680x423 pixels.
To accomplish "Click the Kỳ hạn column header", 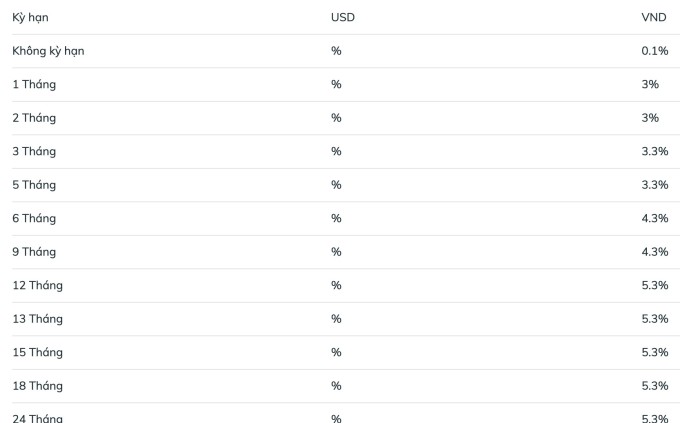I will click(30, 17).
